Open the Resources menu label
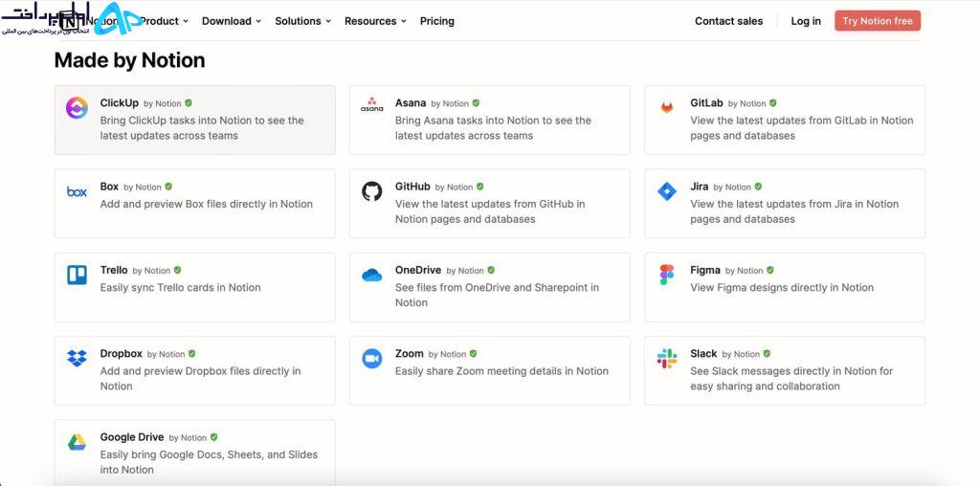Image resolution: width=980 pixels, height=486 pixels. pyautogui.click(x=370, y=21)
